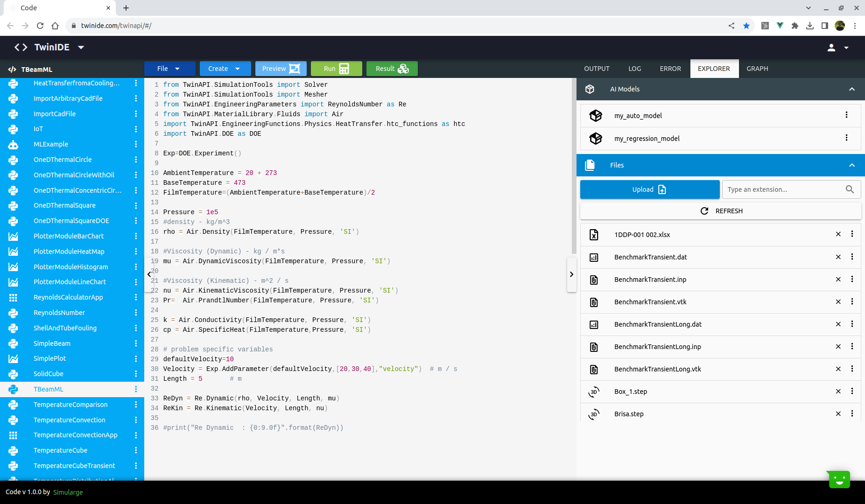Open the browser tab search dropdown
This screenshot has height=504, width=865.
pos(808,8)
